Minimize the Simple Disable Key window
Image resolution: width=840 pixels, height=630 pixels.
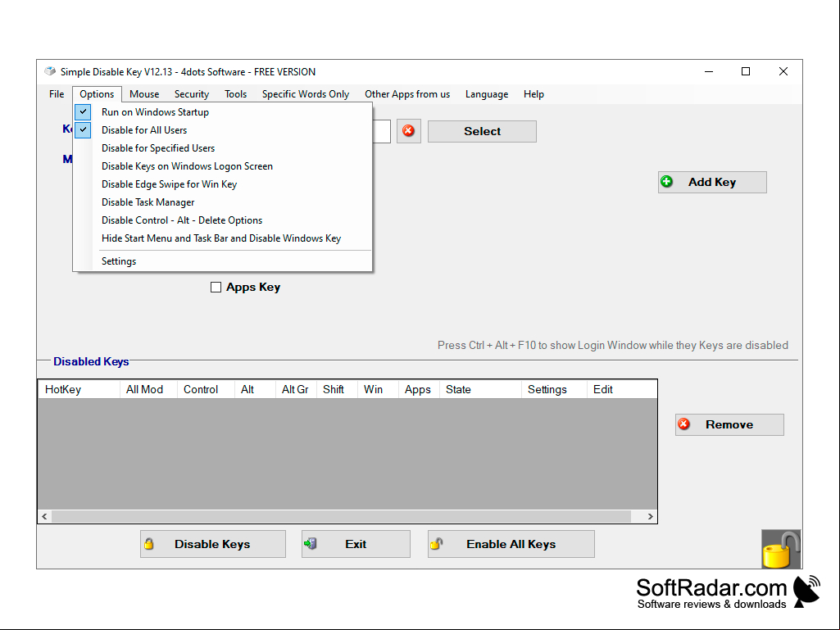point(709,72)
